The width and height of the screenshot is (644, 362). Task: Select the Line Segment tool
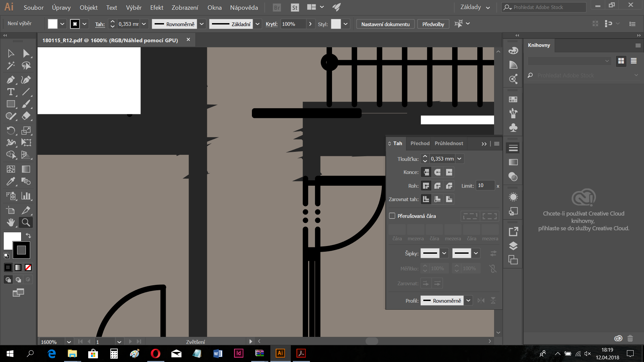pos(26,92)
